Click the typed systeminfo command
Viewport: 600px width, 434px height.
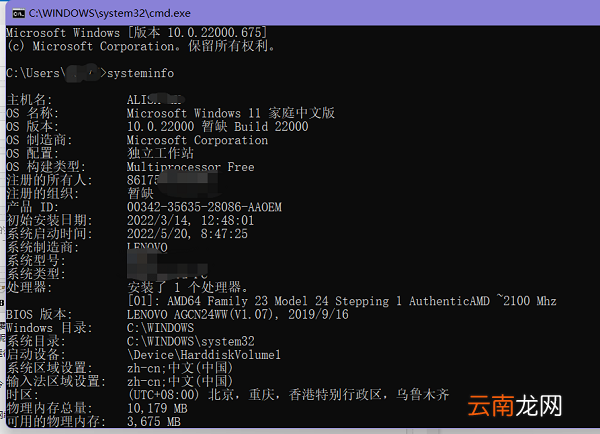(140, 73)
